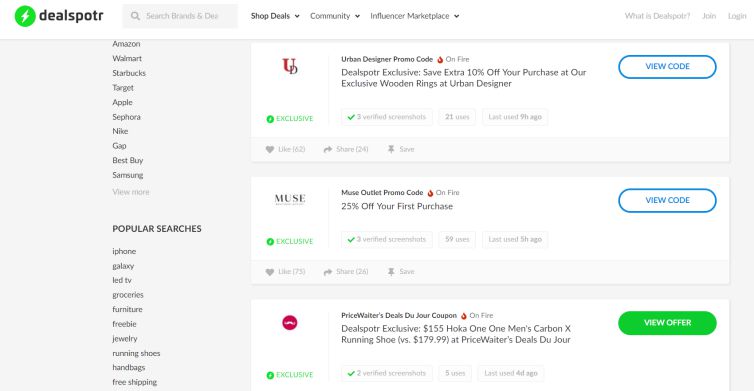Open 2 verified screenshots on PriceWaiter deal
754x391 pixels.
click(x=387, y=373)
